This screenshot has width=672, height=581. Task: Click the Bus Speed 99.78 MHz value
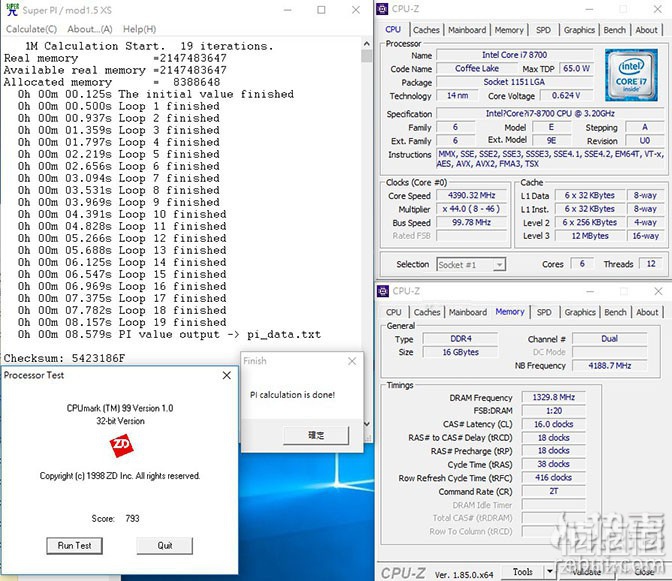pos(471,222)
